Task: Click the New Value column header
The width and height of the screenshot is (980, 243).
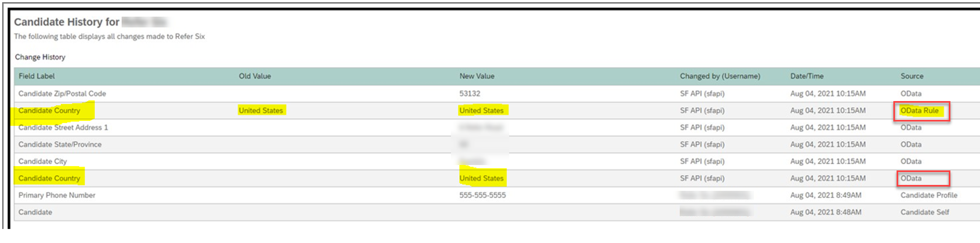Action: click(476, 76)
